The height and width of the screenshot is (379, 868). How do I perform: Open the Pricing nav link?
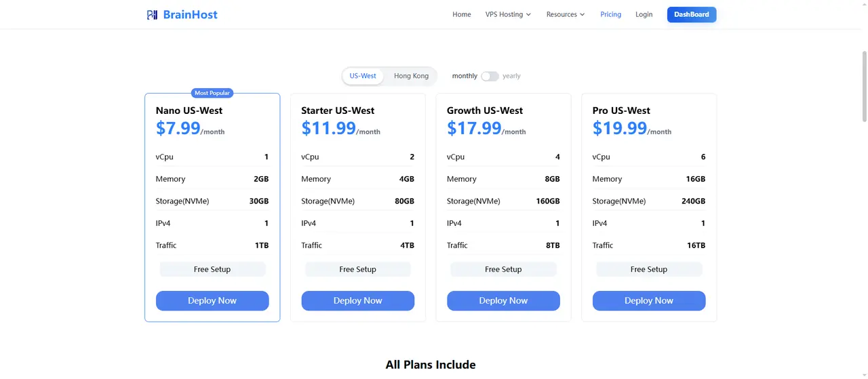tap(611, 14)
